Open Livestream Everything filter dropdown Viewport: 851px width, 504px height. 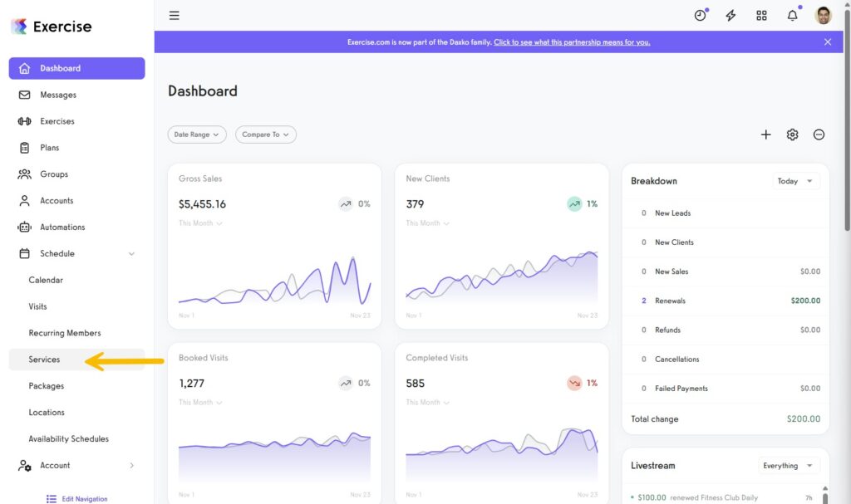(788, 466)
